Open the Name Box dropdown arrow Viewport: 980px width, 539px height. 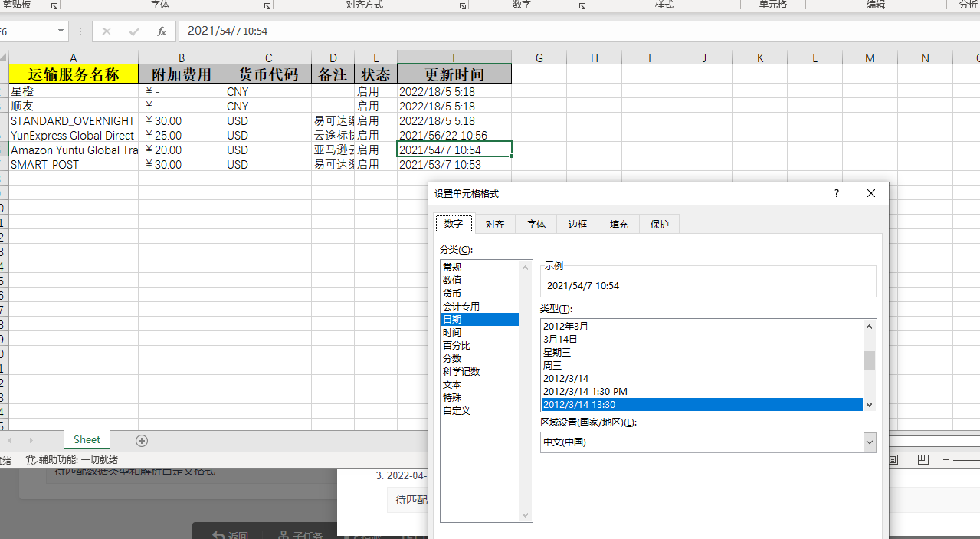tap(62, 31)
